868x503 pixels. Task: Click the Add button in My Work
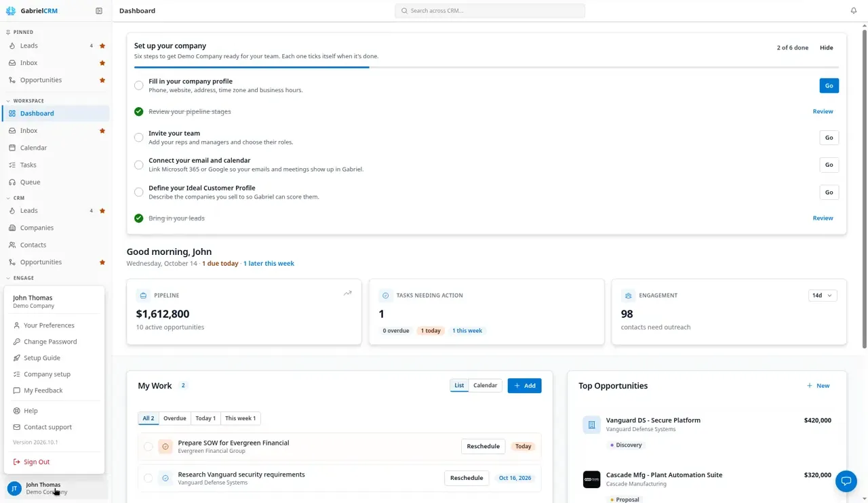tap(524, 386)
